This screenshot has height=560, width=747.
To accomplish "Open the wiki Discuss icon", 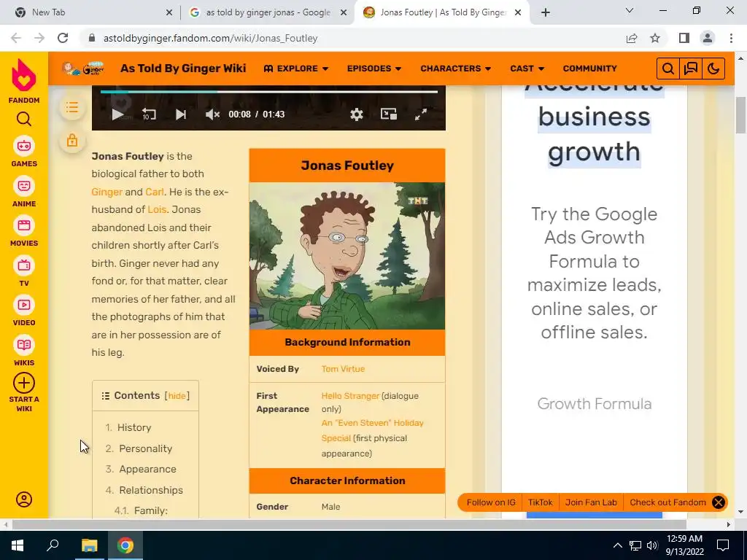I will coord(691,69).
